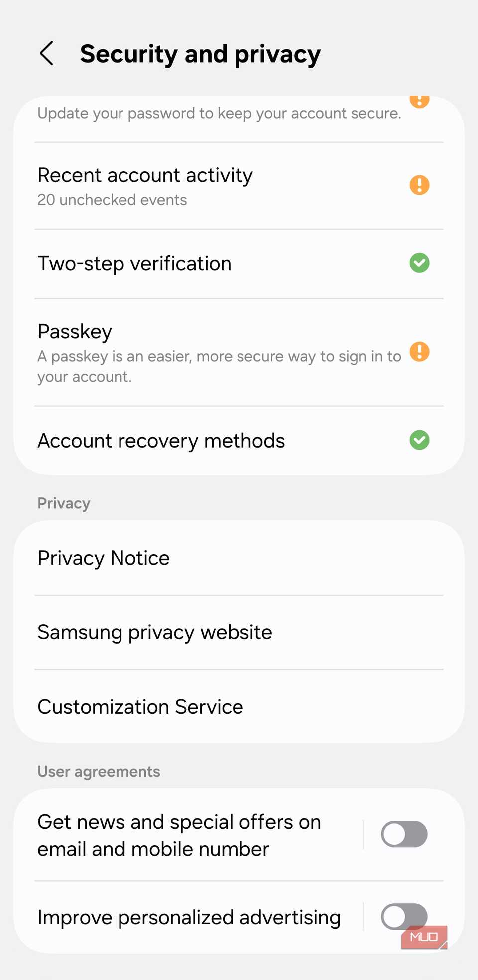This screenshot has height=980, width=478.
Task: Open Account recovery methods settings
Action: pyautogui.click(x=199, y=440)
